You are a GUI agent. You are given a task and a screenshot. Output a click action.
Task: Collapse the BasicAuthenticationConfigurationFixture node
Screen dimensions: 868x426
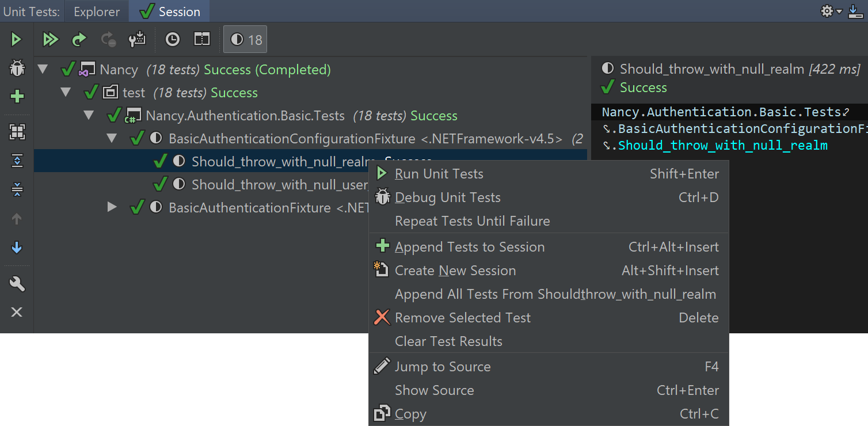[111, 138]
